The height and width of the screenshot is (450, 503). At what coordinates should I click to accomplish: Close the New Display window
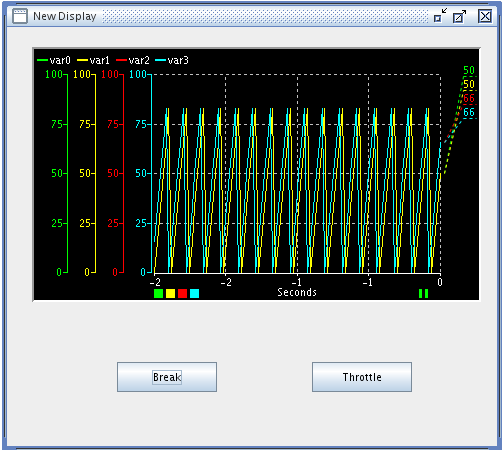[x=485, y=16]
